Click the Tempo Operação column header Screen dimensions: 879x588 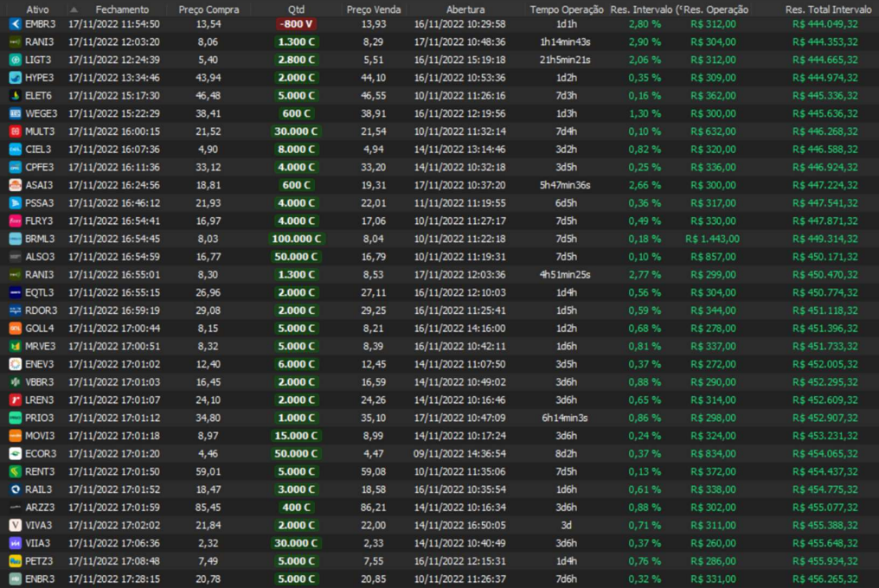[567, 9]
